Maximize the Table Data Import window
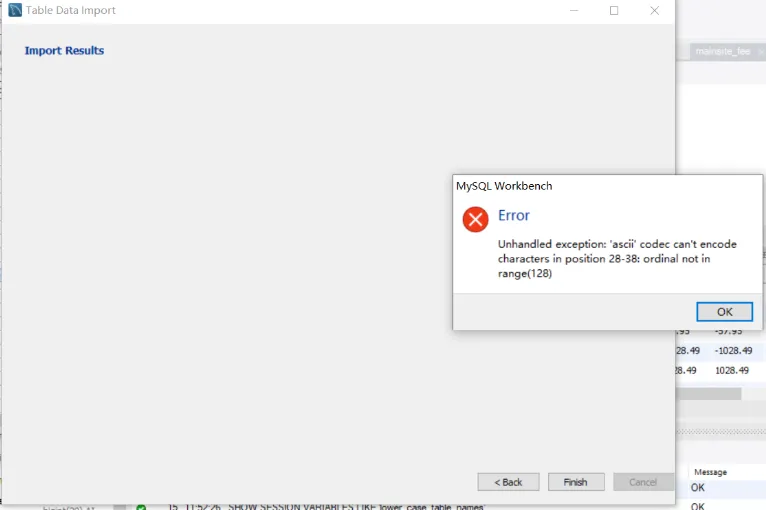This screenshot has width=766, height=510. coord(614,10)
